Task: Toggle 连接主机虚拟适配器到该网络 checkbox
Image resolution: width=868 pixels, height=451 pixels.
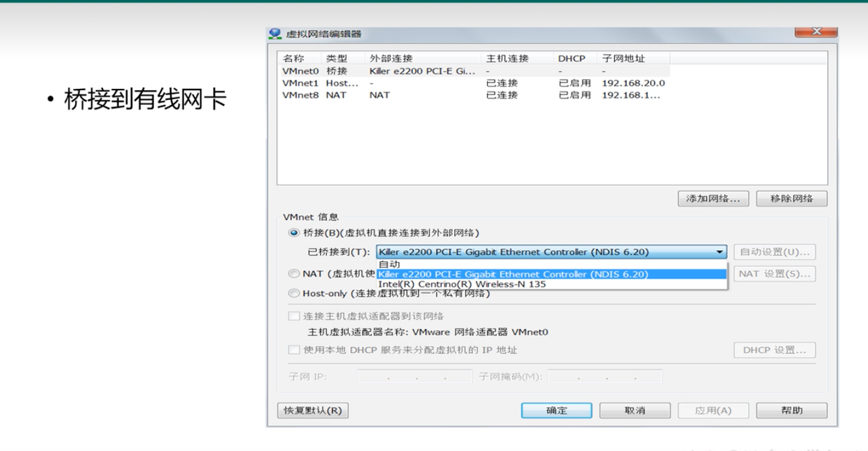Action: 295,317
